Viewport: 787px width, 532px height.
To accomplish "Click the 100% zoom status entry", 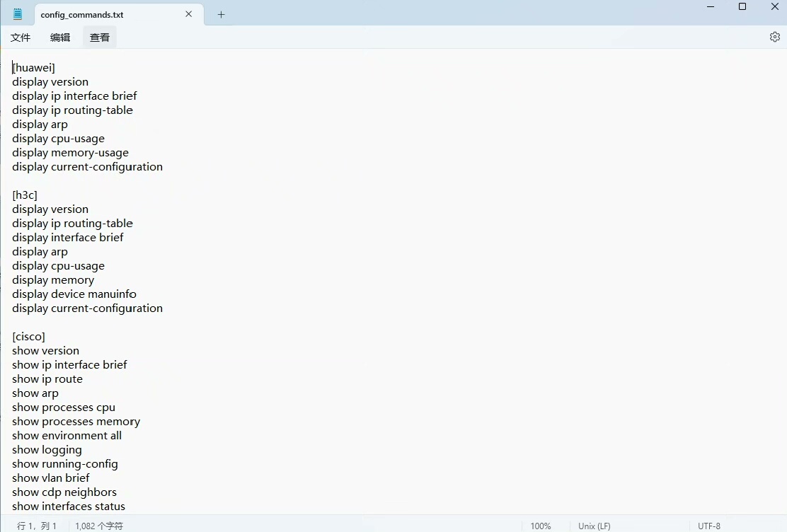I will coord(541,526).
